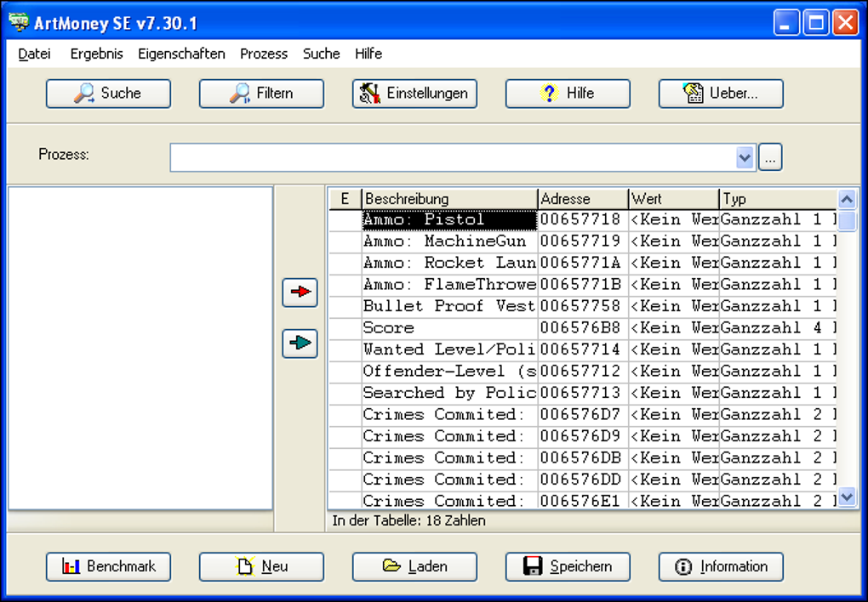Click the Prozess browse ellipsis button
This screenshot has width=868, height=602.
point(770,157)
